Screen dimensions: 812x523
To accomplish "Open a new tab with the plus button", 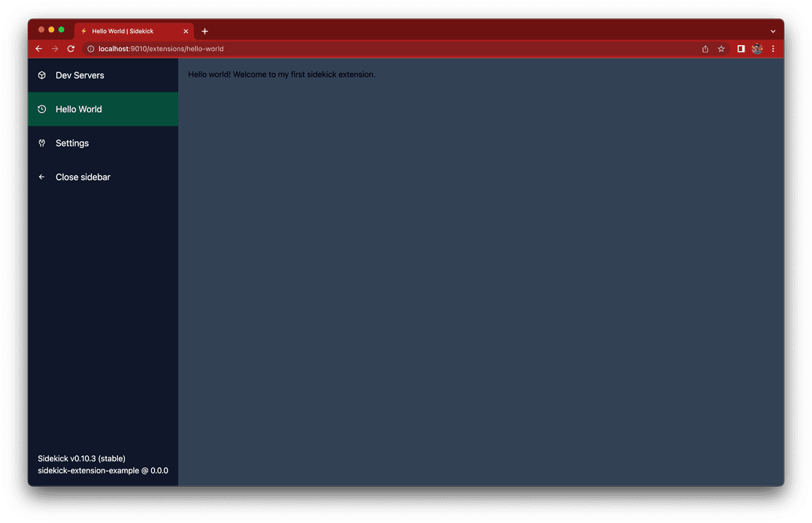I will (x=205, y=31).
